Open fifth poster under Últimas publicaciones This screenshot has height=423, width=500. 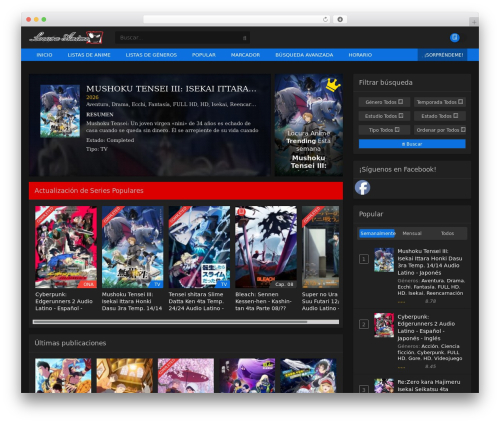(308, 376)
